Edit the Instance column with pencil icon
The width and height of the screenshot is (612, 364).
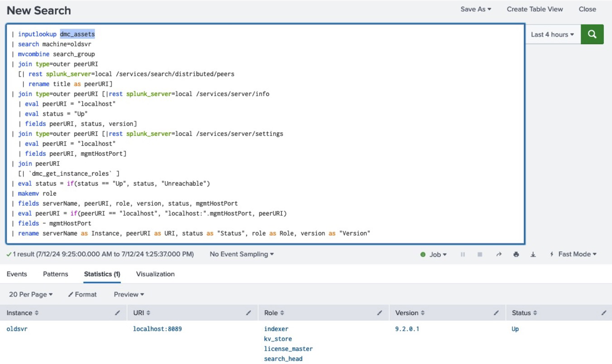point(118,313)
